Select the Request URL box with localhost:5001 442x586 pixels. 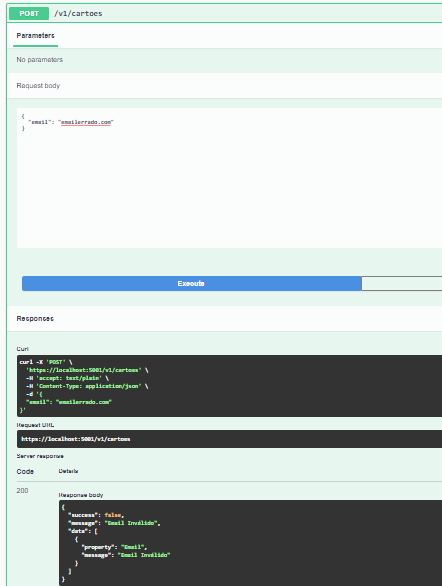(229, 439)
